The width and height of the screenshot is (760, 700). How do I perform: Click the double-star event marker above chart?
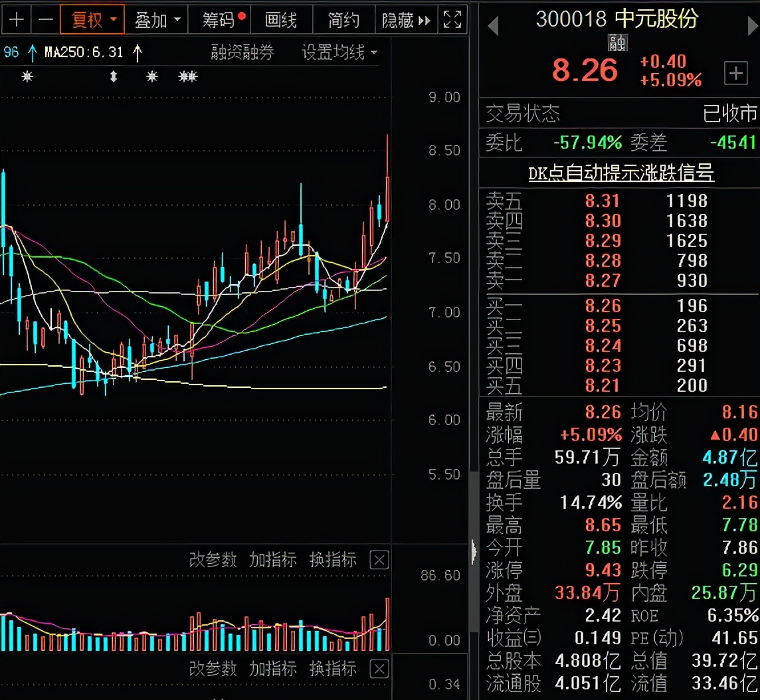[x=188, y=77]
